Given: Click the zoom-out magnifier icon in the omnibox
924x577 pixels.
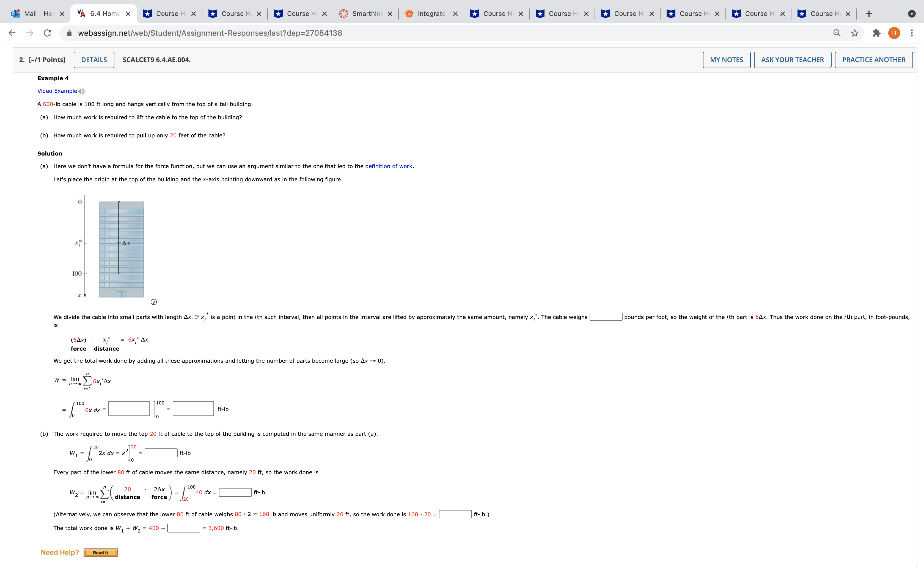Looking at the screenshot, I should 836,33.
